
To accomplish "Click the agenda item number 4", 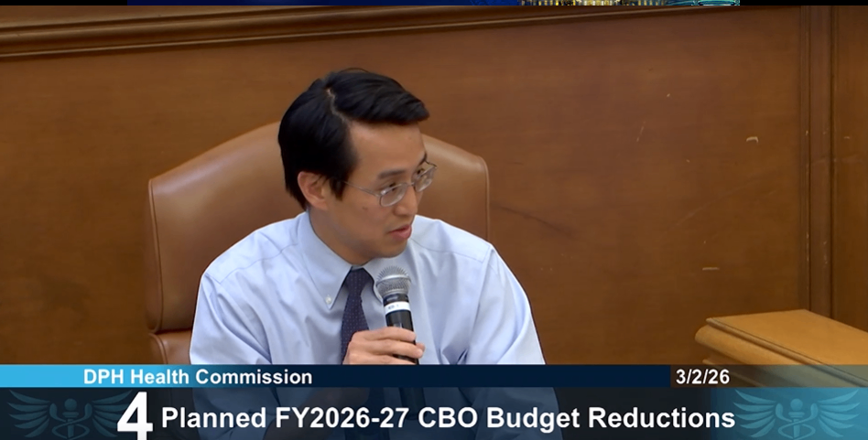I will pyautogui.click(x=134, y=417).
